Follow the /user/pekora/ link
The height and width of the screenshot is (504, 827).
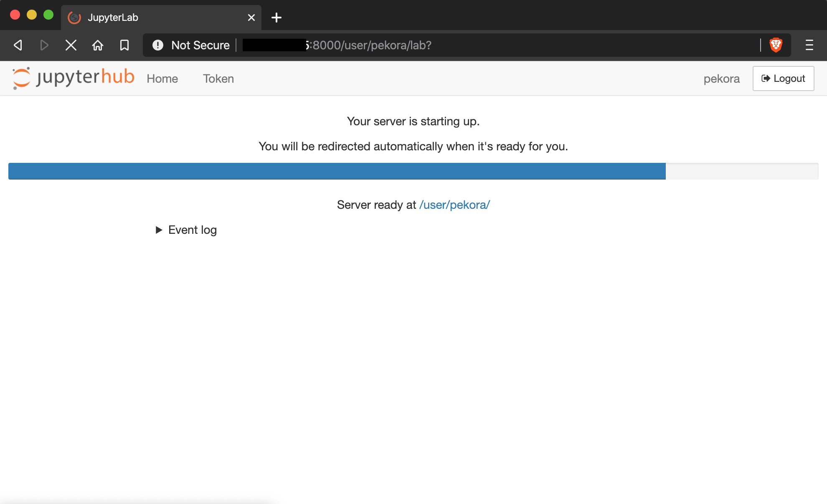tap(454, 205)
